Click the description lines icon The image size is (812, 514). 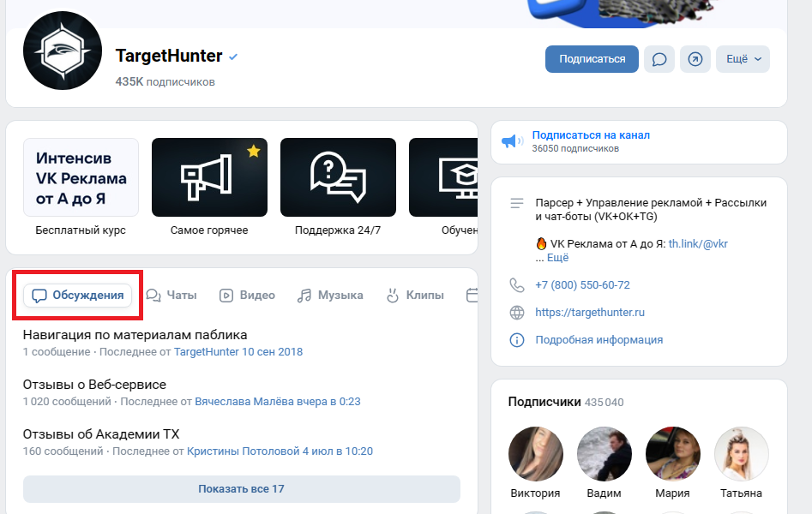(x=517, y=203)
